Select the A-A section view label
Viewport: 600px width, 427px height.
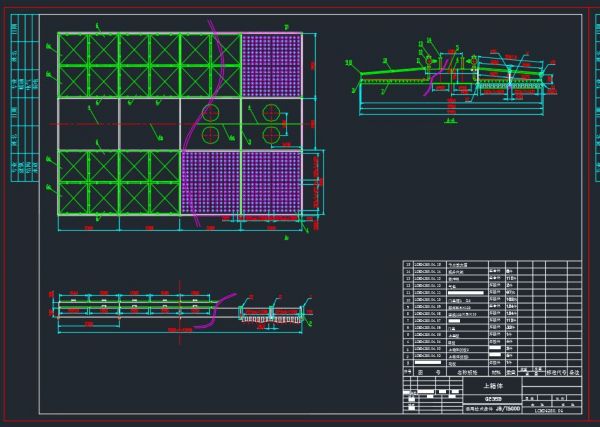[452, 122]
